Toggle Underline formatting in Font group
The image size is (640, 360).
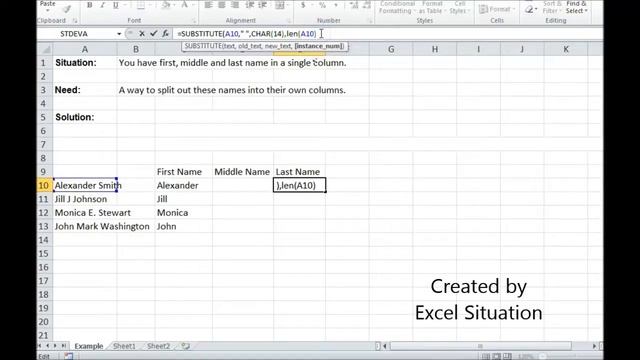coord(116,5)
